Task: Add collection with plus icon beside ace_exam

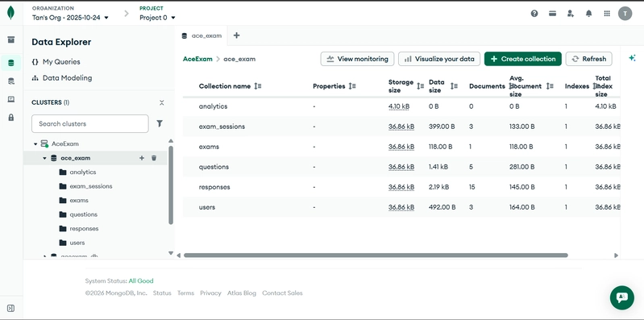Action: pos(142,158)
